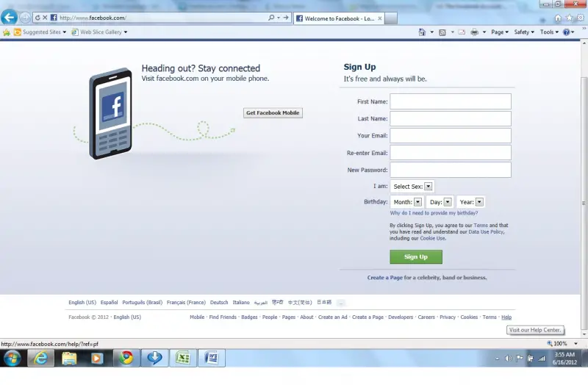Click the Action Center flag tray icon
This screenshot has height=385, width=588.
click(x=520, y=359)
